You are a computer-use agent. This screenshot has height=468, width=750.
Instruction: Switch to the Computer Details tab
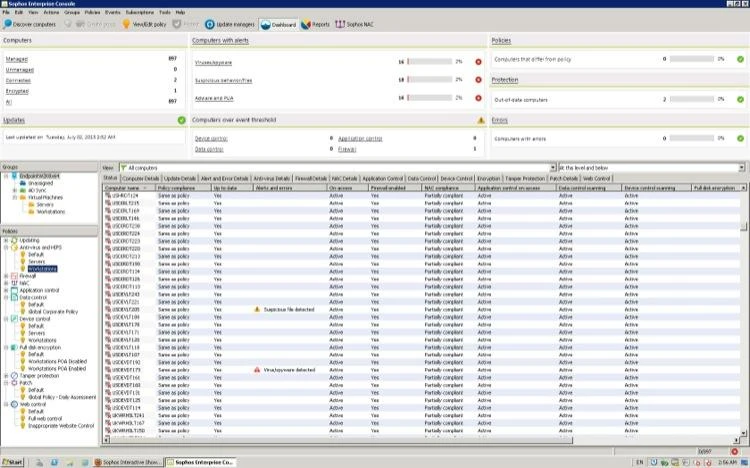pyautogui.click(x=141, y=178)
